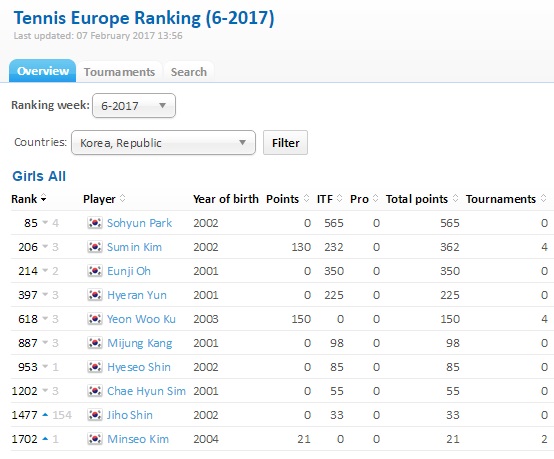Select year of birth 2004 cell

point(206,439)
